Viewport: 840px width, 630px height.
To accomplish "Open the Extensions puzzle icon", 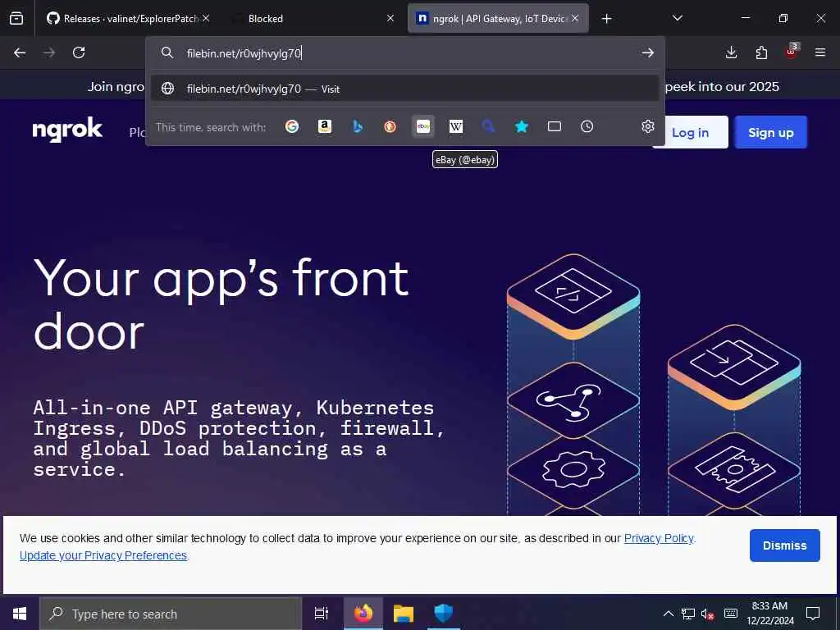I will tap(761, 52).
